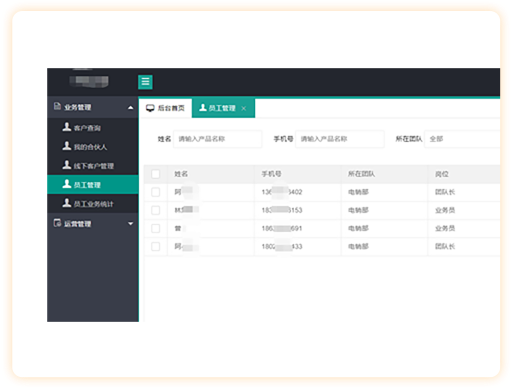
Task: Click the phone number ending 433
Action: tap(282, 247)
